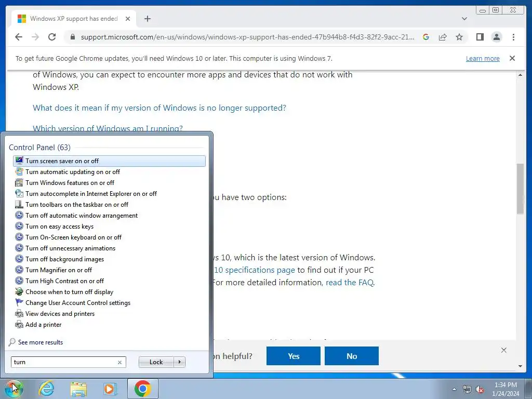
Task: Close the feedback helpful banner
Action: tap(504, 350)
